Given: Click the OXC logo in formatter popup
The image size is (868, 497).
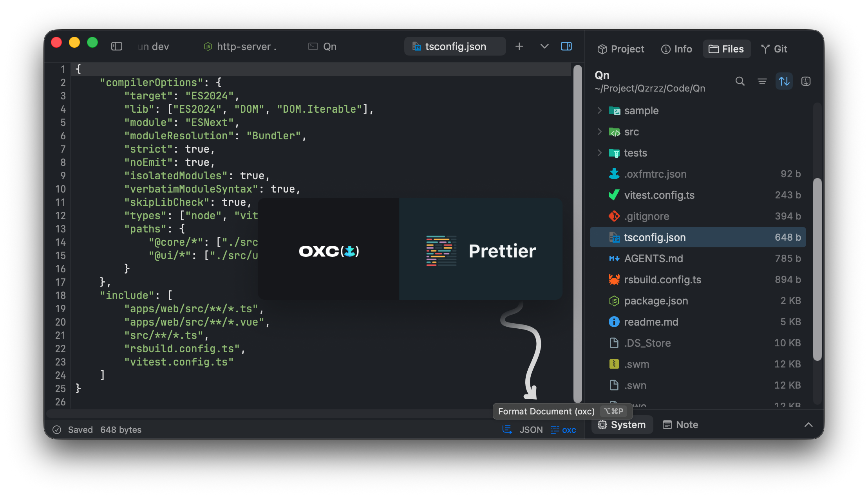Looking at the screenshot, I should [329, 250].
